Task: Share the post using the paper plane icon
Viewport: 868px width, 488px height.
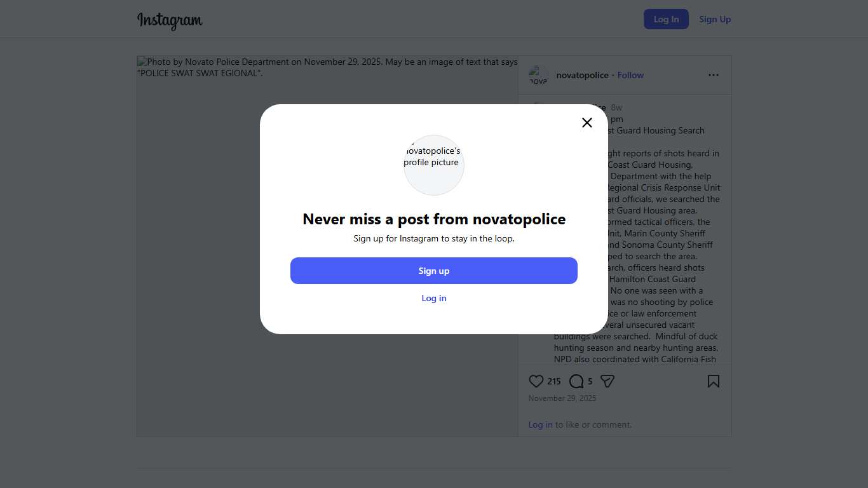Action: click(607, 381)
